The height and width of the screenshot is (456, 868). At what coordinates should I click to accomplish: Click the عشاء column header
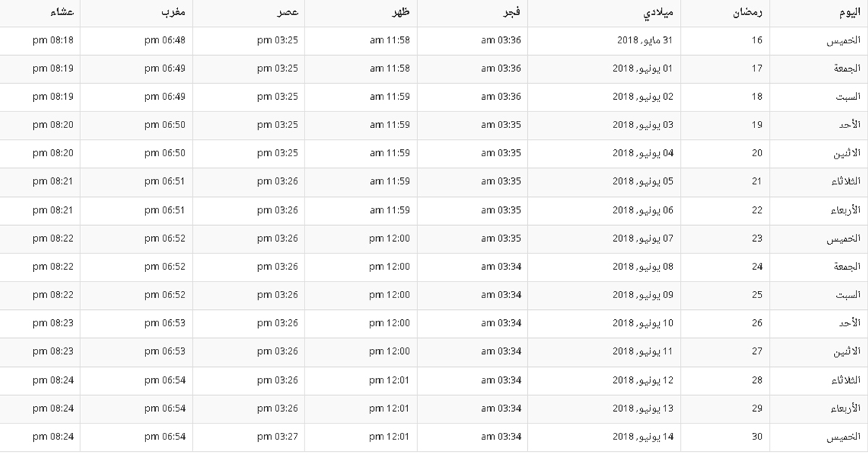40,13
